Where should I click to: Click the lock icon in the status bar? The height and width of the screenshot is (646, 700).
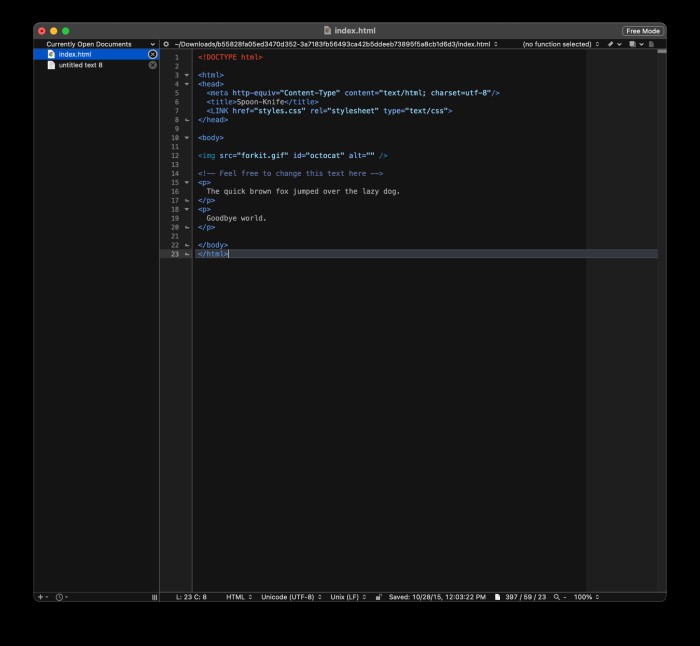pos(378,597)
